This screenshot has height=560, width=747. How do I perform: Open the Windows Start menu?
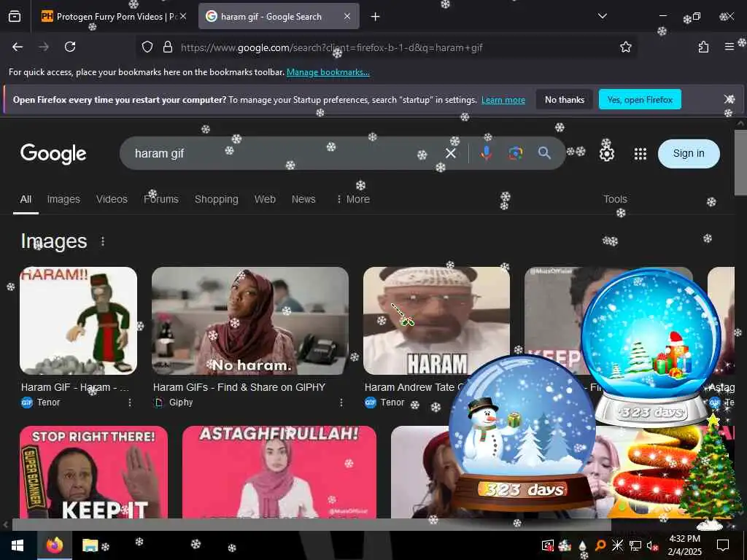tap(18, 545)
